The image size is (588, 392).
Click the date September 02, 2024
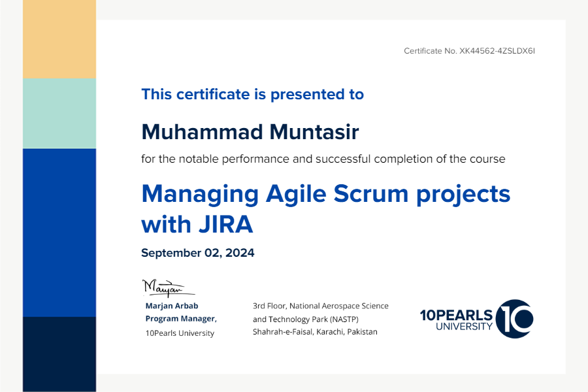197,253
